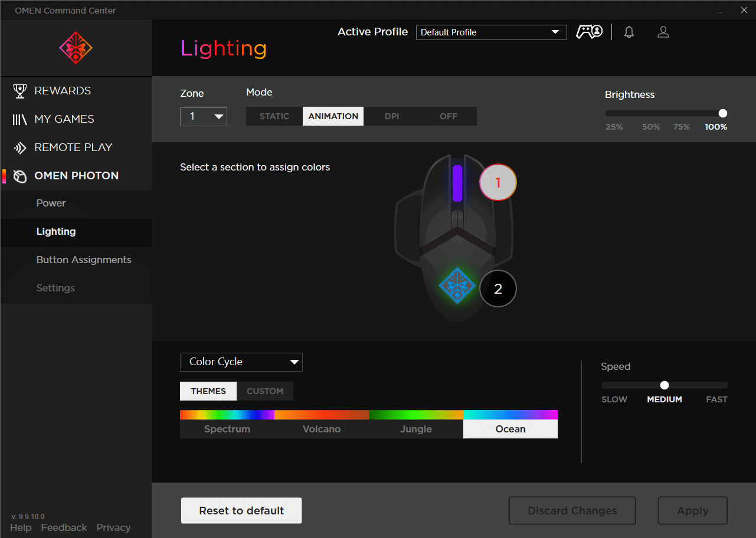756x538 pixels.
Task: Open the Zone number dropdown
Action: tap(204, 116)
